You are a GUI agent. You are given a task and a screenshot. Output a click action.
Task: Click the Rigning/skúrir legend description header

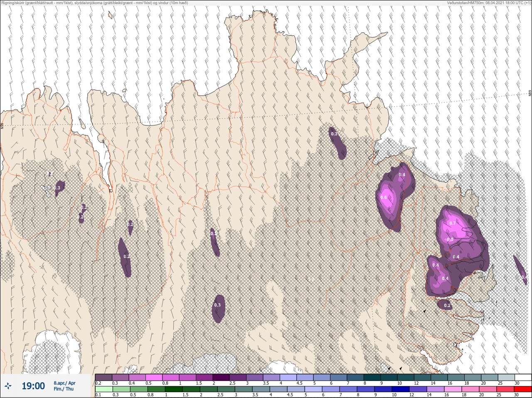coord(94,3)
